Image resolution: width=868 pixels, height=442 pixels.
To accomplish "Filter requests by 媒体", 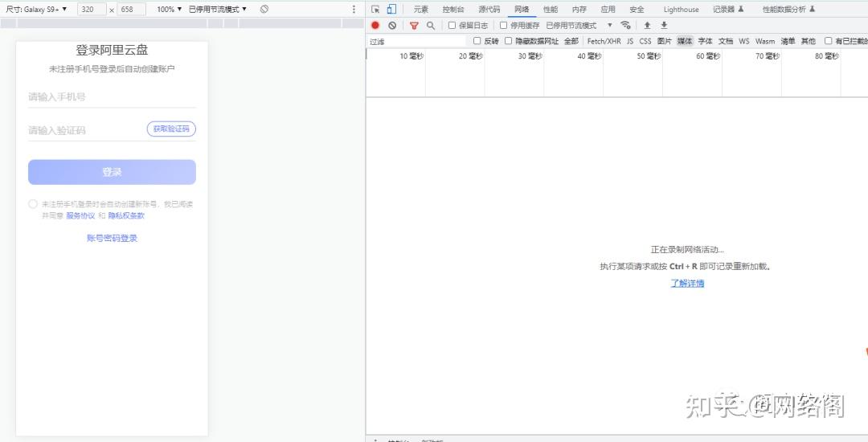I will pyautogui.click(x=685, y=41).
